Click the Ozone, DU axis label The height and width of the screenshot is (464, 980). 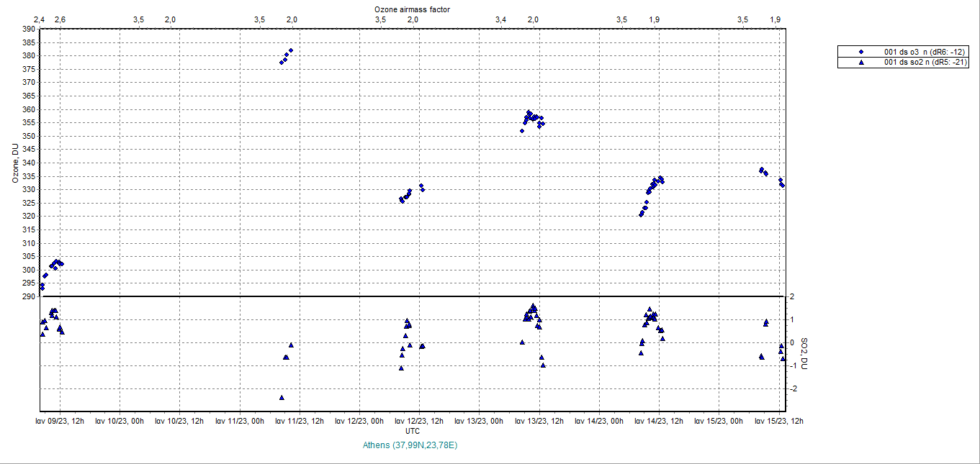click(14, 163)
